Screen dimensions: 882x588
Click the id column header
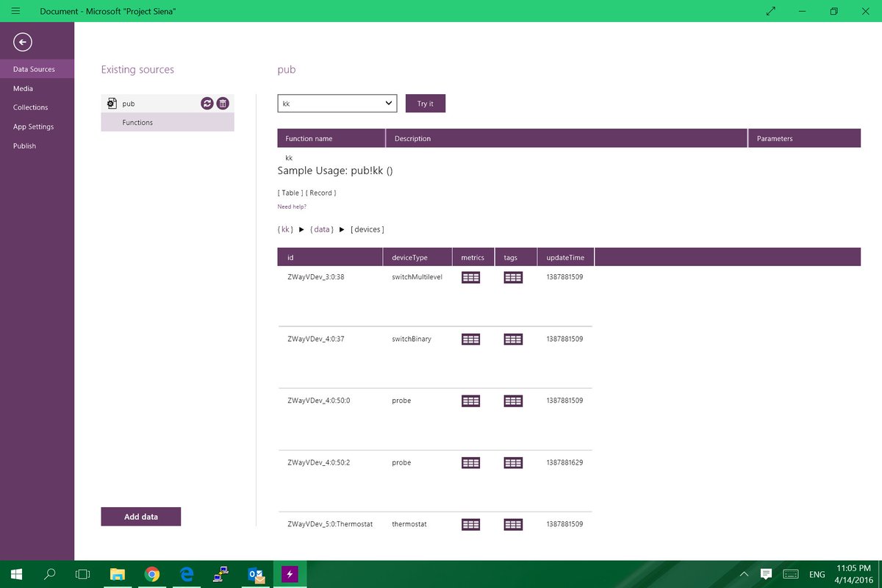(330, 257)
